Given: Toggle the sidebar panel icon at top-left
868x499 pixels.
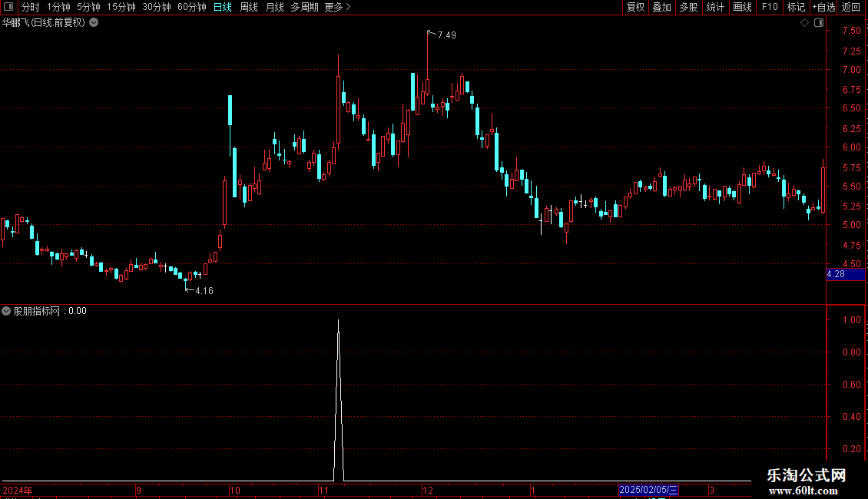Looking at the screenshot, I should click(x=8, y=7).
